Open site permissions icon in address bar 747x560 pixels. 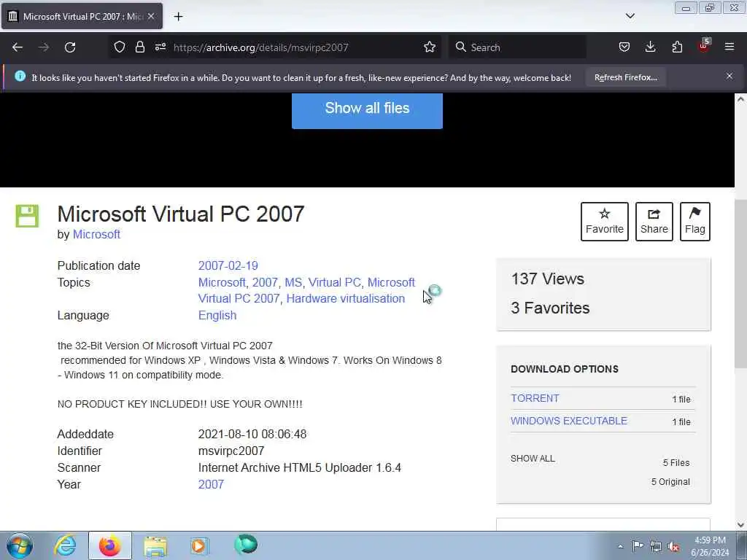tap(160, 47)
